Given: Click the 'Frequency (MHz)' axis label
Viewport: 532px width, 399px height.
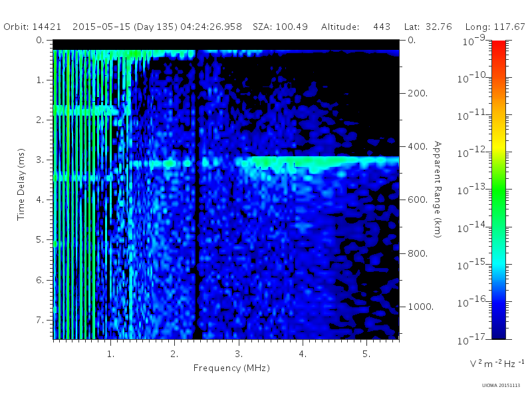Looking at the screenshot, I should [231, 368].
